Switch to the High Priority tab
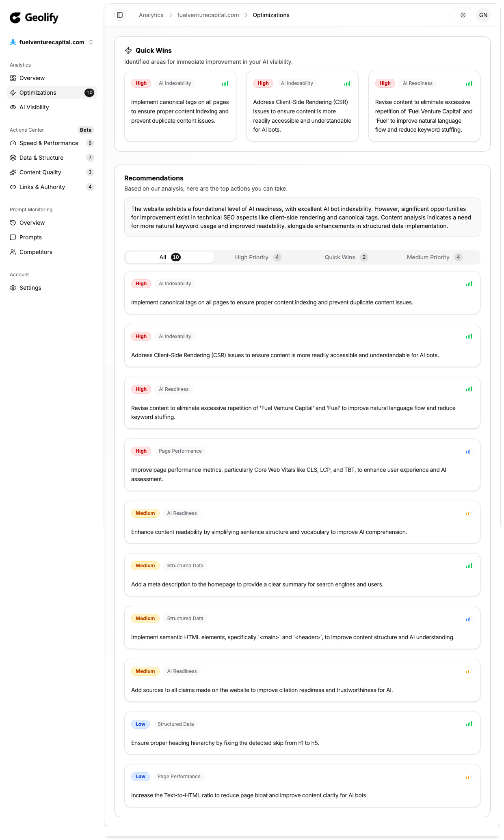 click(258, 257)
